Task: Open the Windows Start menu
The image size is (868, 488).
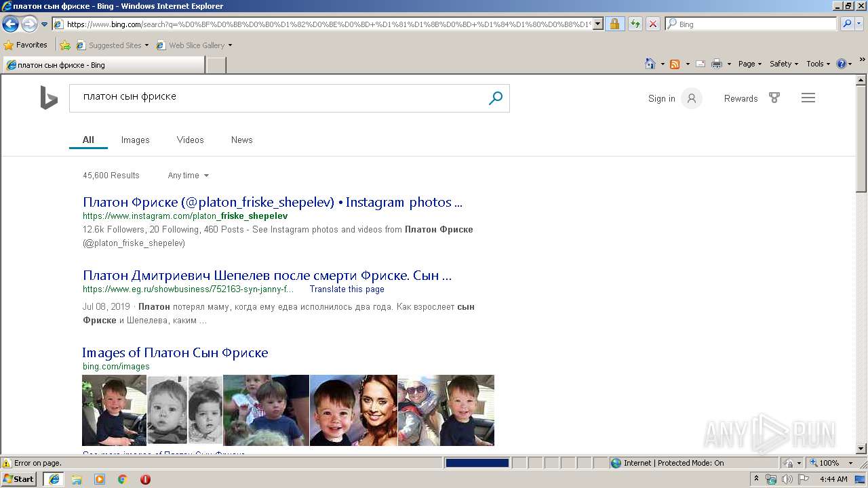Action: pyautogui.click(x=19, y=479)
